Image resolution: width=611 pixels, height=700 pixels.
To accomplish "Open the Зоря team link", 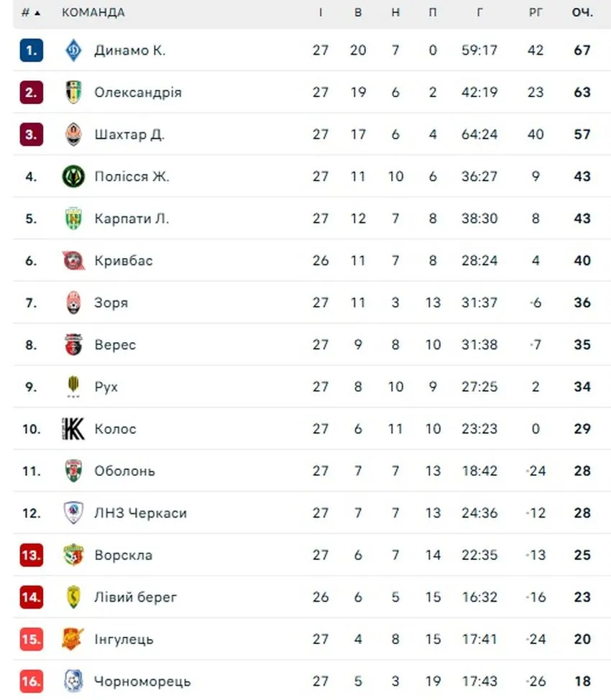I will pyautogui.click(x=111, y=303).
